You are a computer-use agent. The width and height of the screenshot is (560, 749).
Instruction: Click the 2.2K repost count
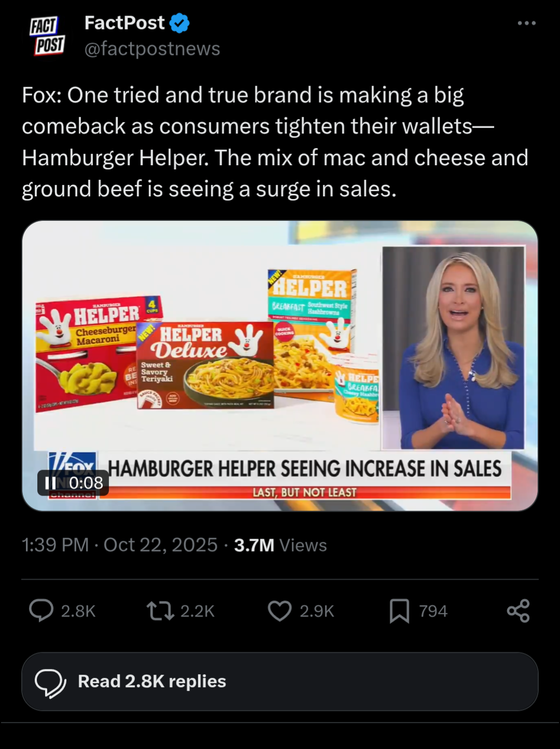pos(197,611)
